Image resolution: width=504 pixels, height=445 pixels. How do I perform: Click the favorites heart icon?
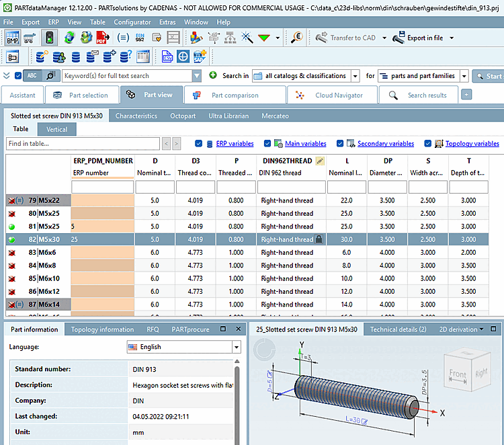[x=157, y=38]
